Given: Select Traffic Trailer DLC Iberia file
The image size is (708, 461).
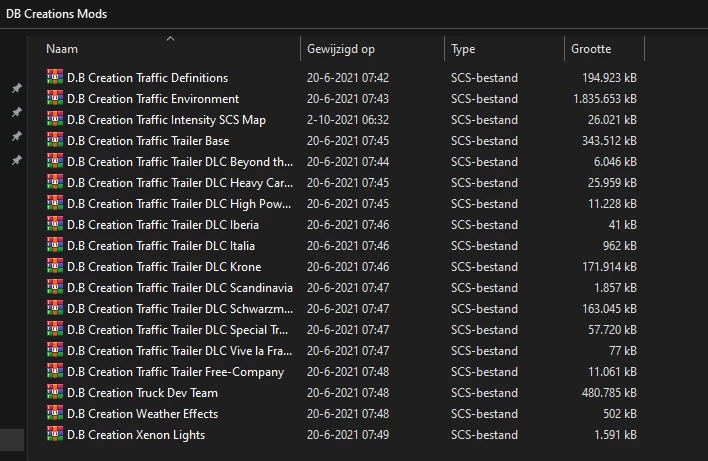Looking at the screenshot, I should coord(162,225).
